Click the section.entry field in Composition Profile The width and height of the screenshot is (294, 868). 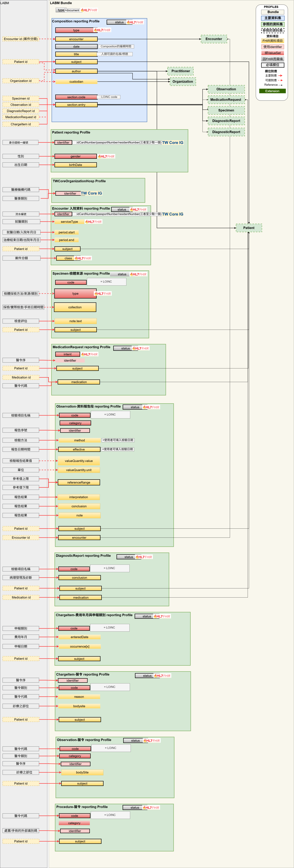tap(76, 105)
